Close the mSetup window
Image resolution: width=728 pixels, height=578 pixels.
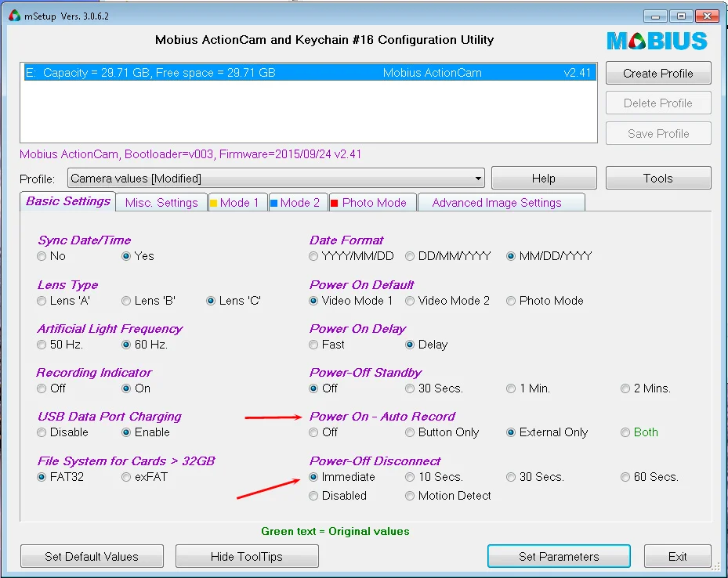[x=707, y=16]
